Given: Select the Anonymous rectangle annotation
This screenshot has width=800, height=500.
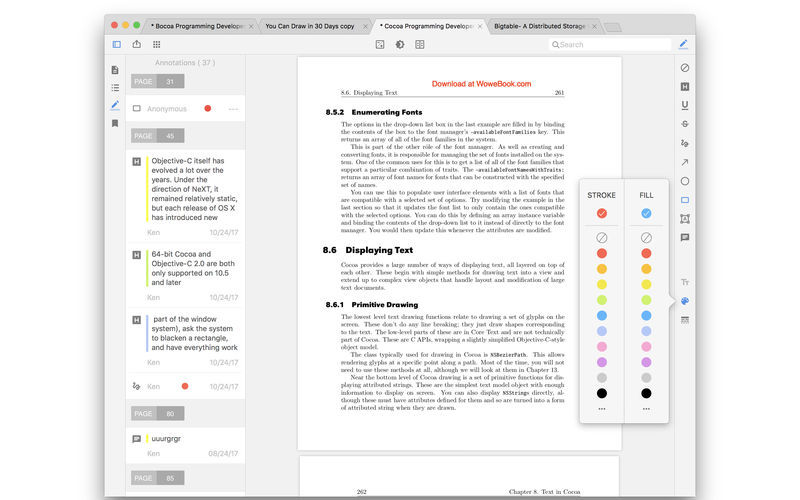Looking at the screenshot, I should 185,109.
